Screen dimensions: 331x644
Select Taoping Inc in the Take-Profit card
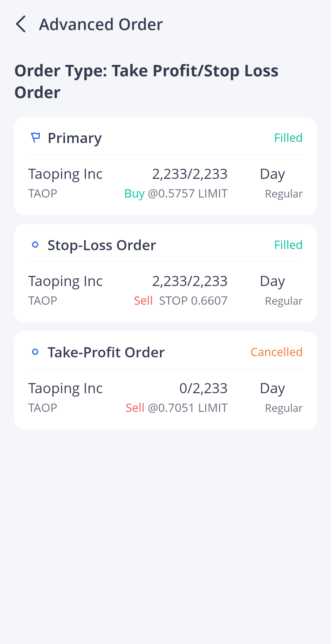65,388
